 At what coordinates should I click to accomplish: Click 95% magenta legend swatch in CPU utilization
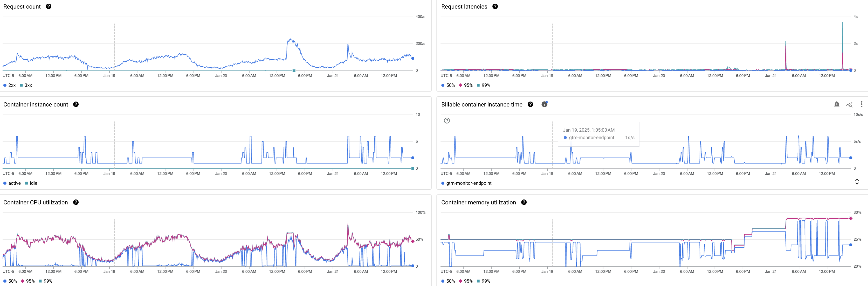point(23,281)
